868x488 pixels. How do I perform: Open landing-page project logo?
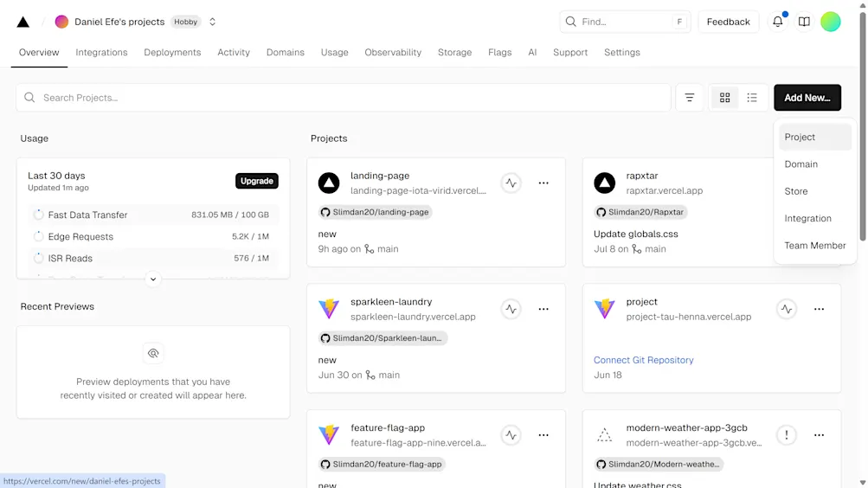click(x=329, y=183)
